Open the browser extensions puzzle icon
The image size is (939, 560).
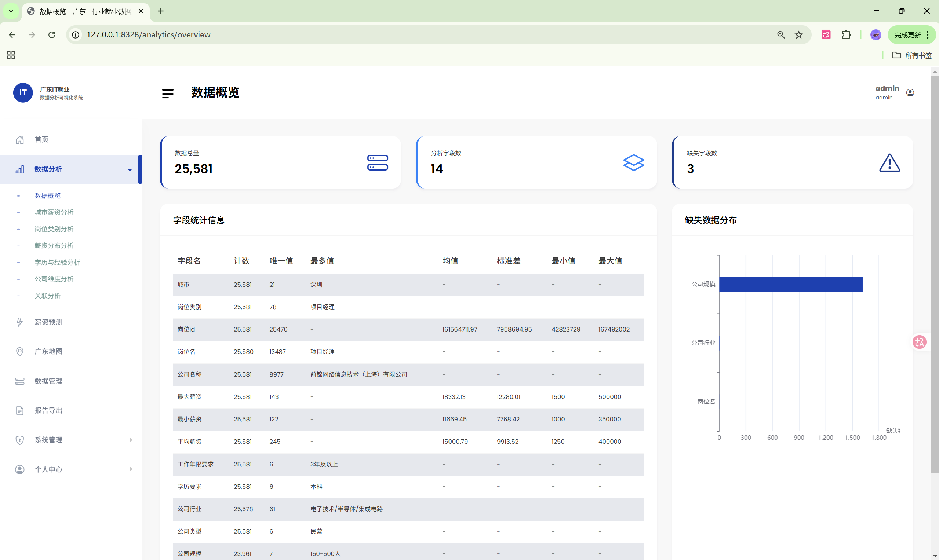coord(847,34)
